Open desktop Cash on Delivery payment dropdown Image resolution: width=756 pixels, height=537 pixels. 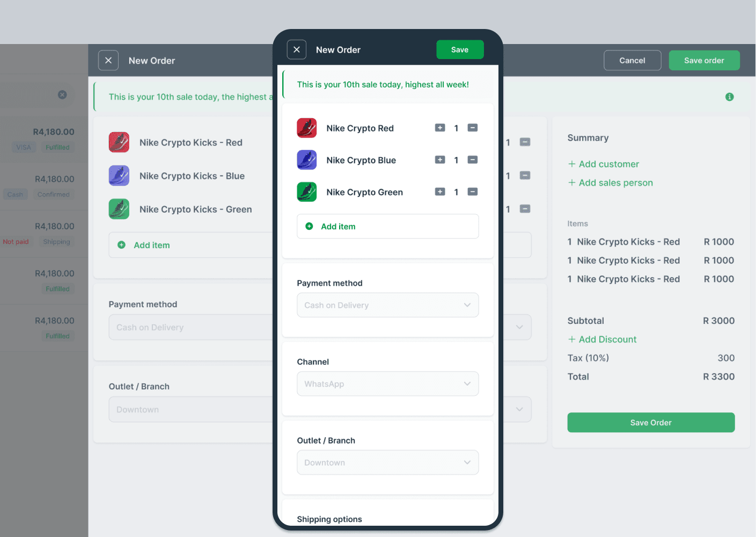coord(190,327)
